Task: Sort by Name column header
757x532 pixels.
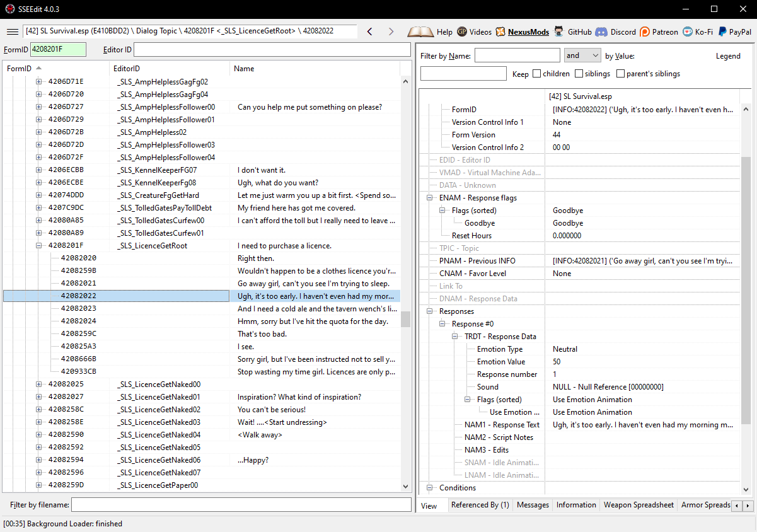Action: point(315,68)
